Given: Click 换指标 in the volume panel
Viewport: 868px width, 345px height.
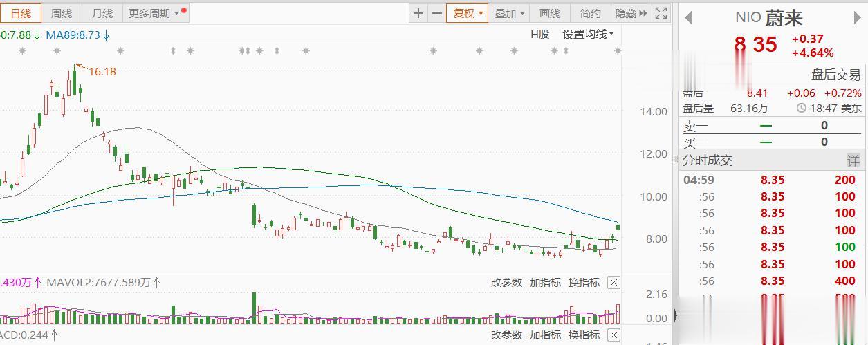Looking at the screenshot, I should tap(584, 282).
